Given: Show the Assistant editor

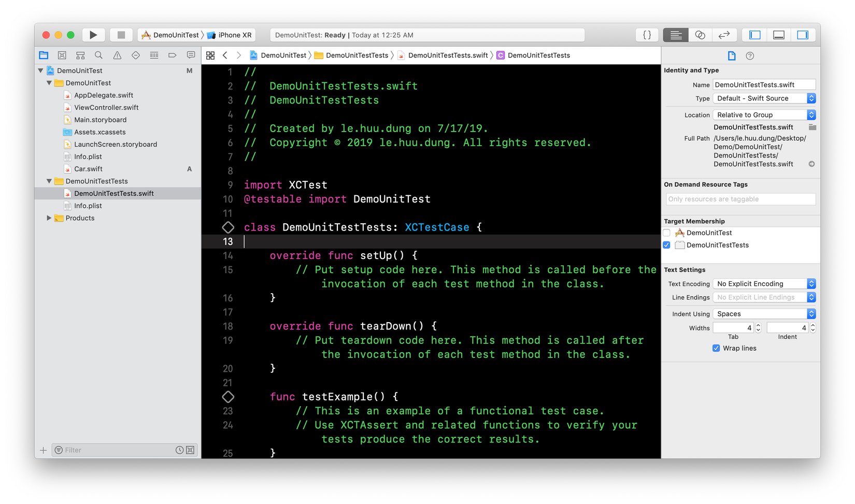Looking at the screenshot, I should point(700,35).
